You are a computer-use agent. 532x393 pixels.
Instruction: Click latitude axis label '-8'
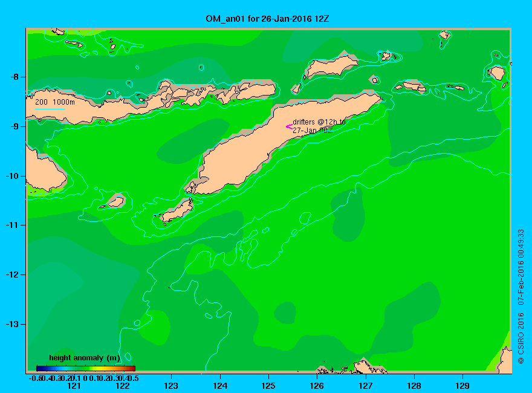tap(14, 77)
